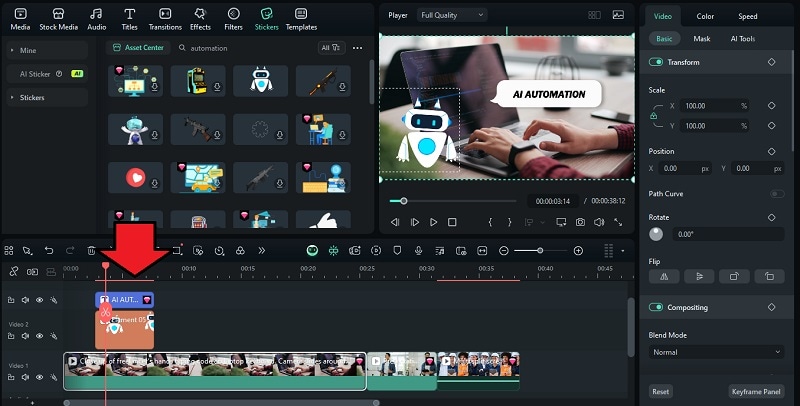Open the Keyframe Panel
Screen dimensions: 800x406
(x=756, y=392)
